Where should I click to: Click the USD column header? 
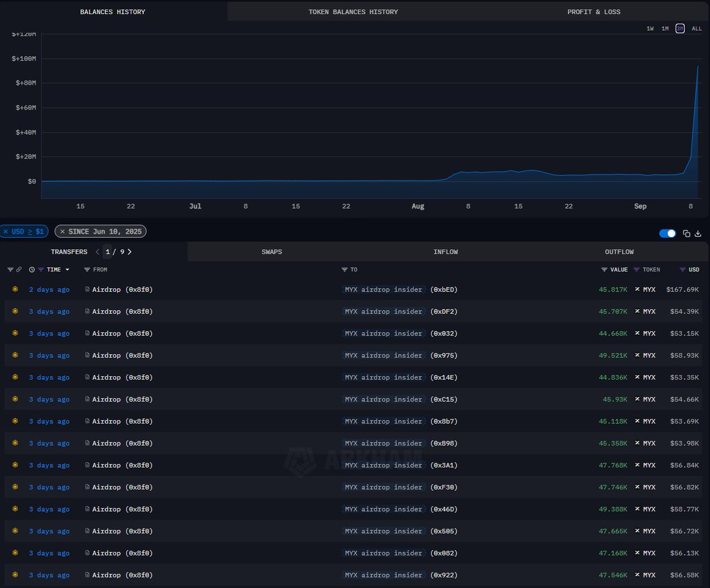tap(694, 270)
